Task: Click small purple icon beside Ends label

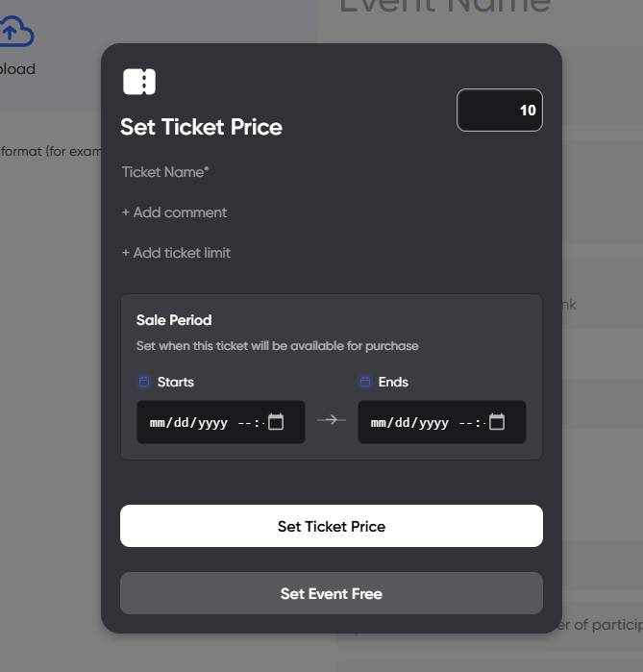Action: pyautogui.click(x=365, y=382)
